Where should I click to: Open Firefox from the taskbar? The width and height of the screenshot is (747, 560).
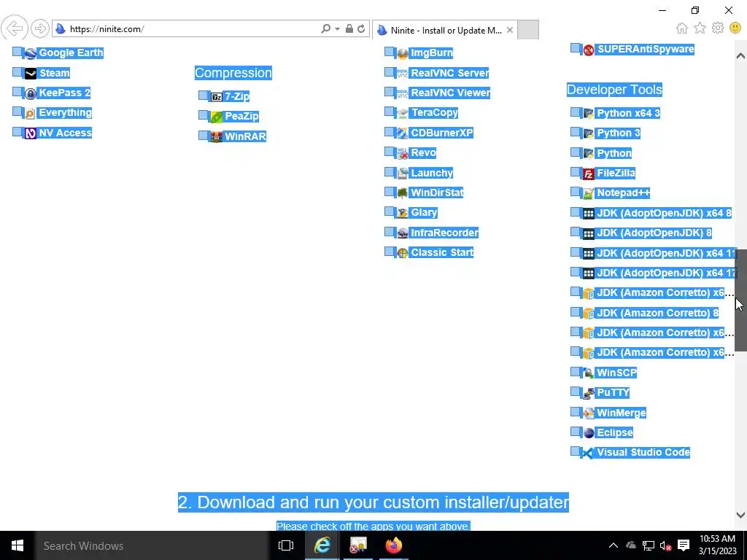pyautogui.click(x=394, y=545)
